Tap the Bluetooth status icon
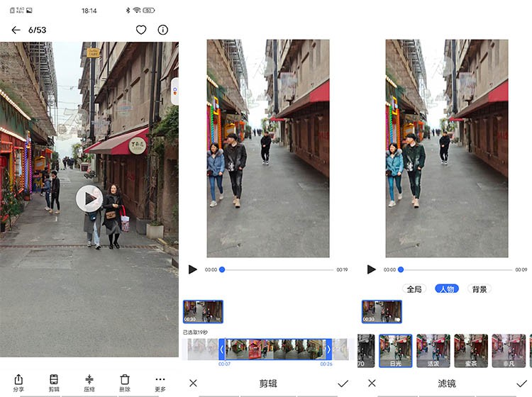The height and width of the screenshot is (397, 532). pos(128,11)
